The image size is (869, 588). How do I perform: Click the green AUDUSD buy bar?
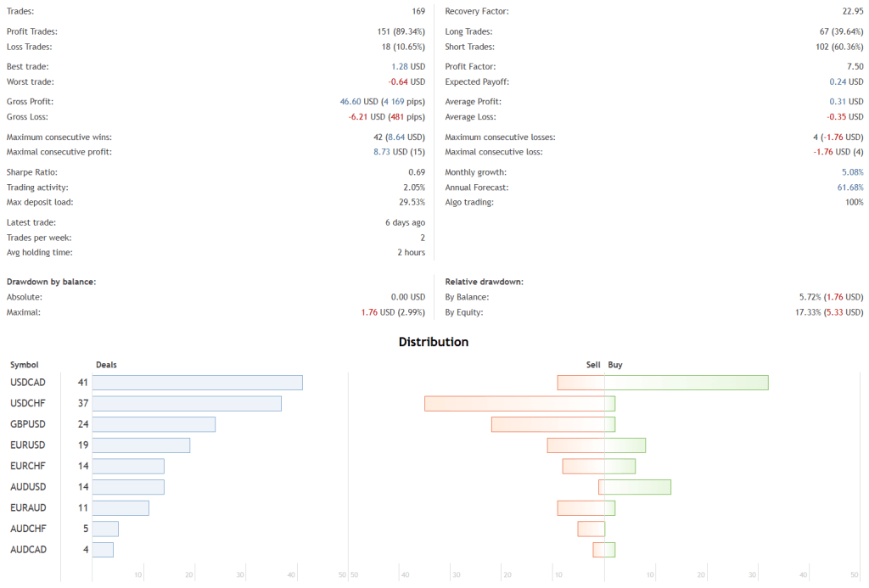coord(638,487)
